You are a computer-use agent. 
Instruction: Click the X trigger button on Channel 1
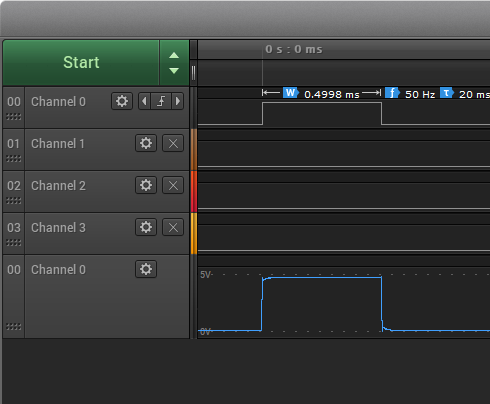coord(173,143)
